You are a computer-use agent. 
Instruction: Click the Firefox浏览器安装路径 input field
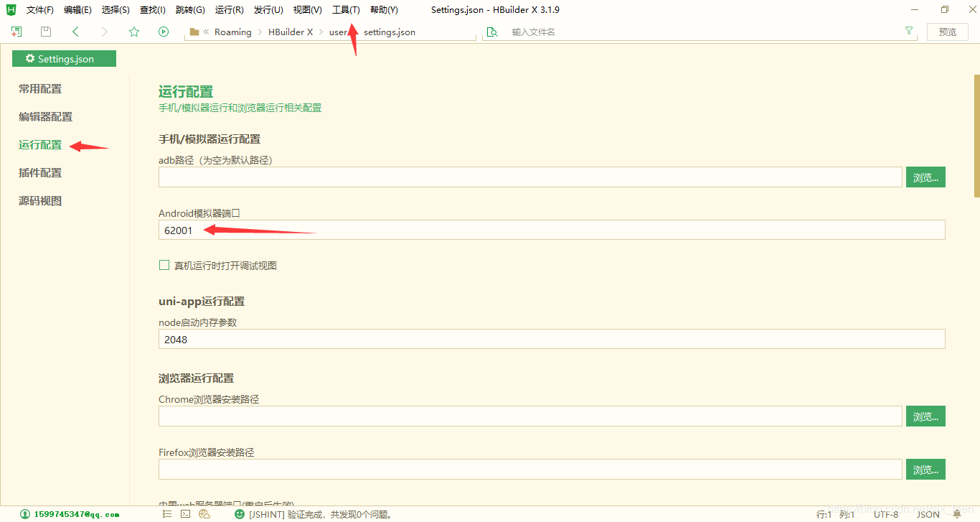click(530, 470)
